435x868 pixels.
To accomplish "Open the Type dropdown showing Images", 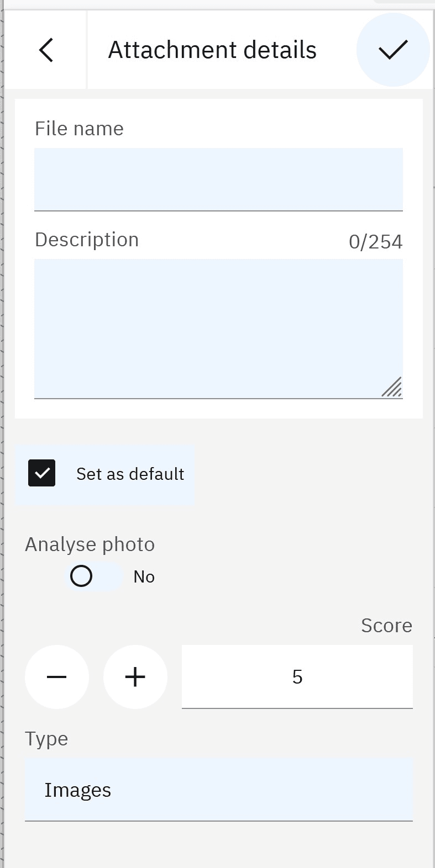I will point(218,790).
